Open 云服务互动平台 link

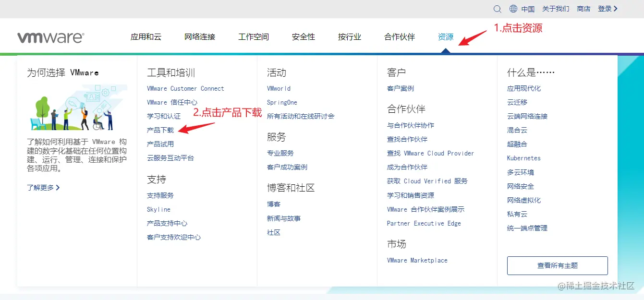point(170,158)
